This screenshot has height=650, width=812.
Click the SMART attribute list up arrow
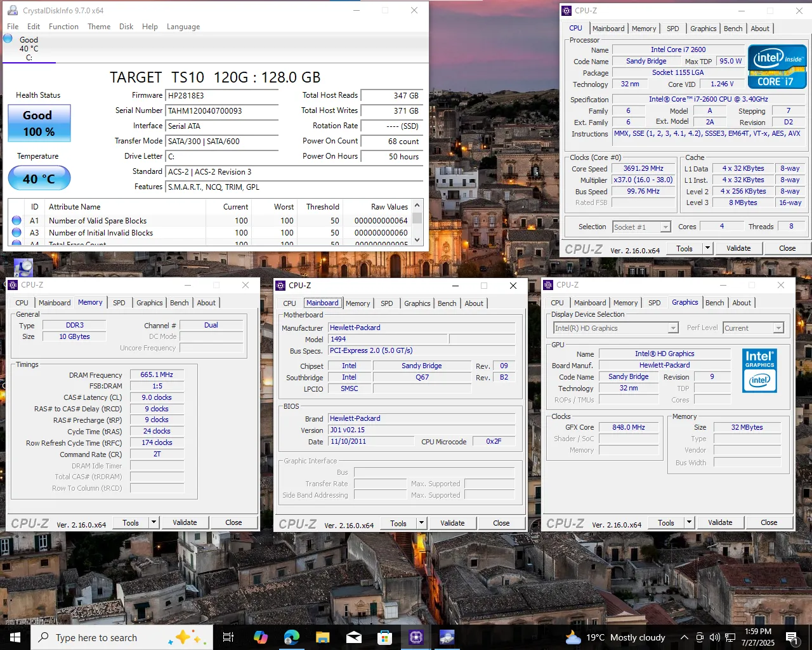click(417, 205)
